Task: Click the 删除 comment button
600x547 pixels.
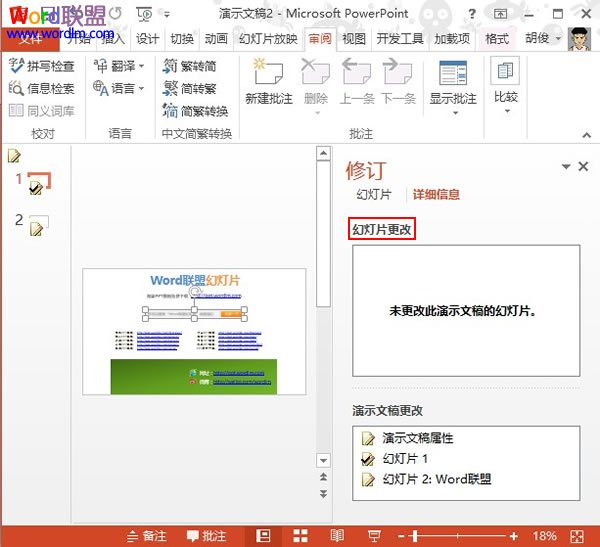Action: 316,80
